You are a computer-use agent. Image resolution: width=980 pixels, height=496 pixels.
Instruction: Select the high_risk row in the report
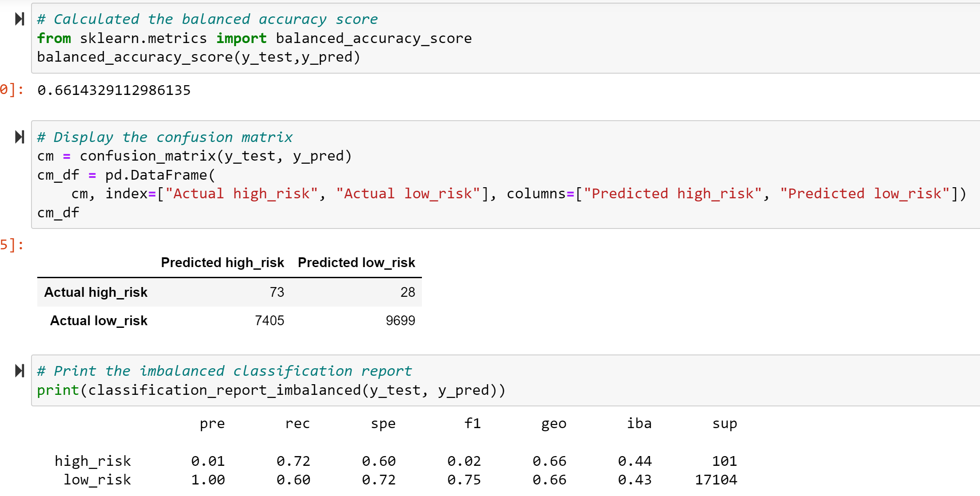92,461
